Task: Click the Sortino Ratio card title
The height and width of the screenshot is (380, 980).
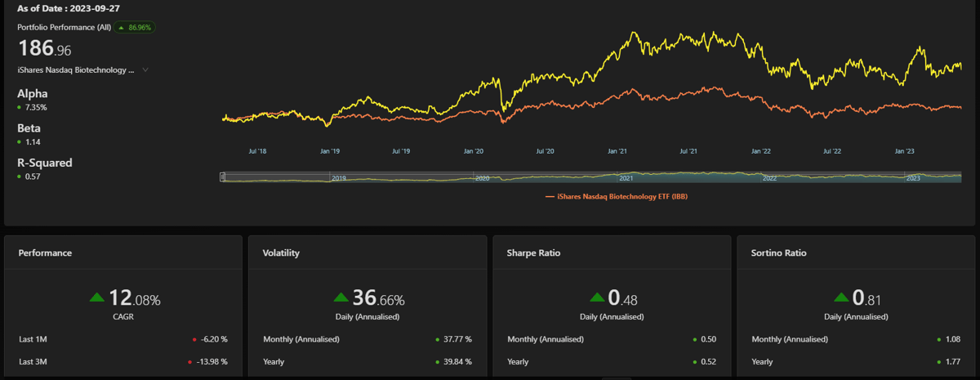Action: 778,253
